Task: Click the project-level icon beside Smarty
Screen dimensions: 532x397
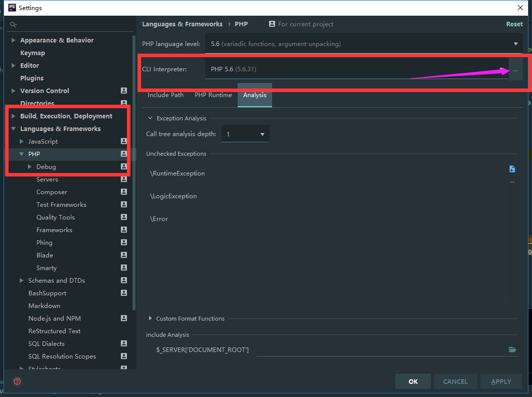Action: 124,268
